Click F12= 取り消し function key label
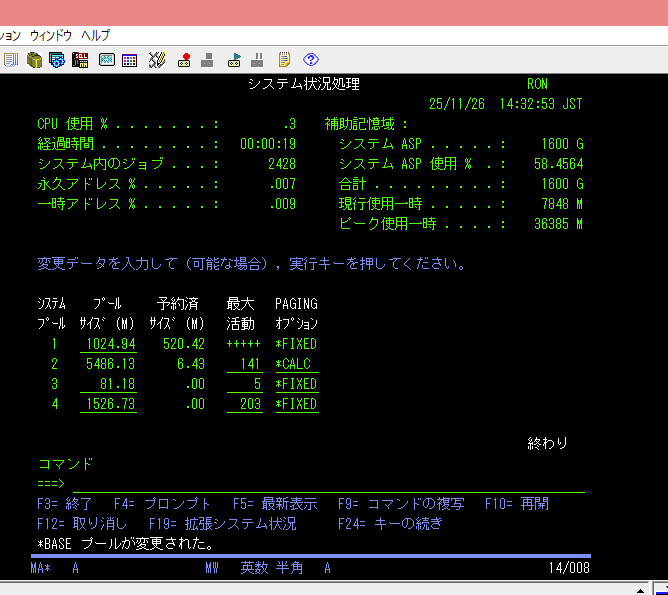The height and width of the screenshot is (595, 668). (82, 524)
